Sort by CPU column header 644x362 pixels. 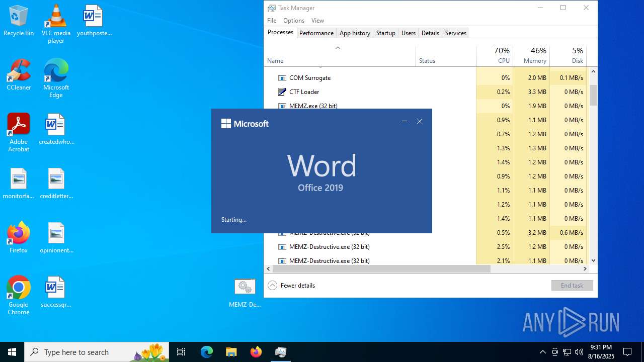pyautogui.click(x=494, y=56)
